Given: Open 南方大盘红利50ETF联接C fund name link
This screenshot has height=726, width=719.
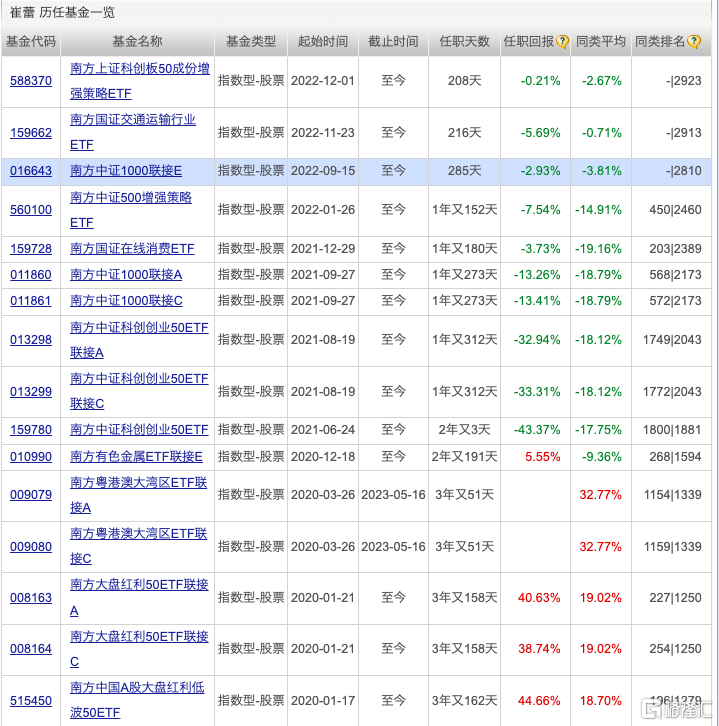Looking at the screenshot, I should click(x=139, y=649).
